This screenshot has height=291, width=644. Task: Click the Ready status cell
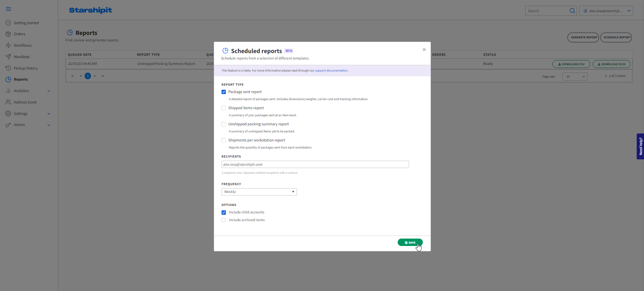point(488,64)
